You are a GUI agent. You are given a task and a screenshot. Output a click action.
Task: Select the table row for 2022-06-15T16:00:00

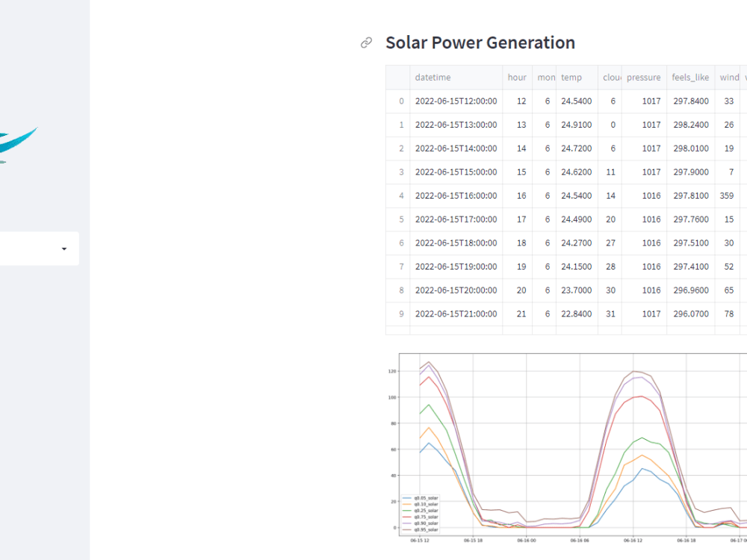coord(456,196)
